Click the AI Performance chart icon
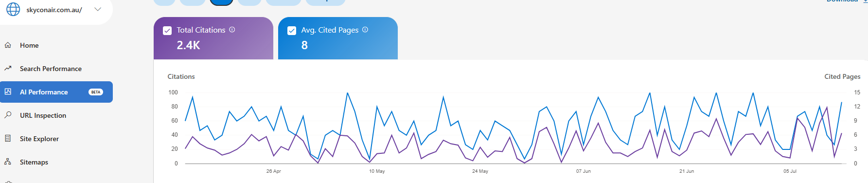The width and height of the screenshot is (868, 183). pos(8,91)
